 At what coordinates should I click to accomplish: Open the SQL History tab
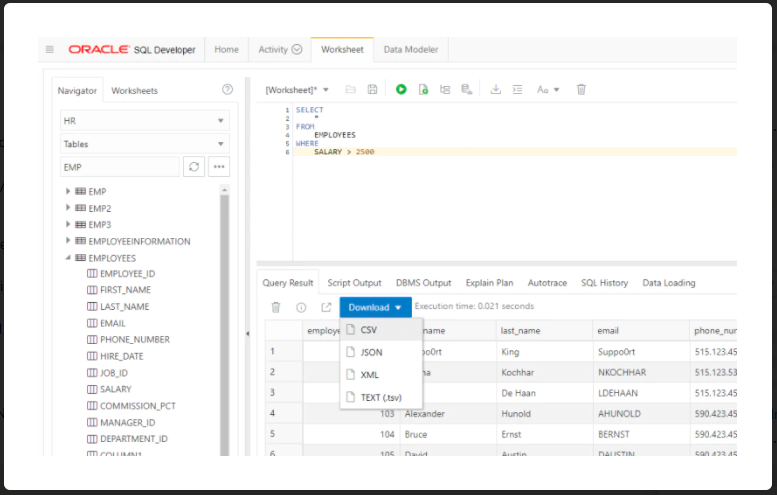click(605, 283)
